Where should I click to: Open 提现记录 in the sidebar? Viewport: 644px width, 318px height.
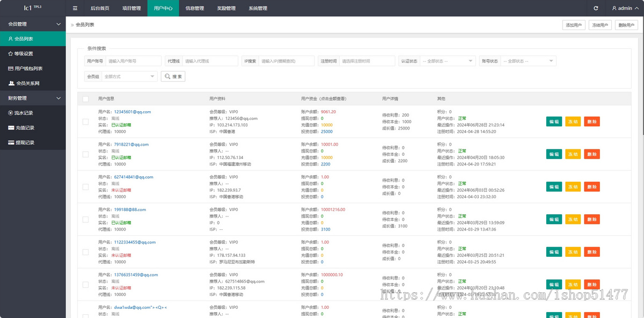coord(33,143)
